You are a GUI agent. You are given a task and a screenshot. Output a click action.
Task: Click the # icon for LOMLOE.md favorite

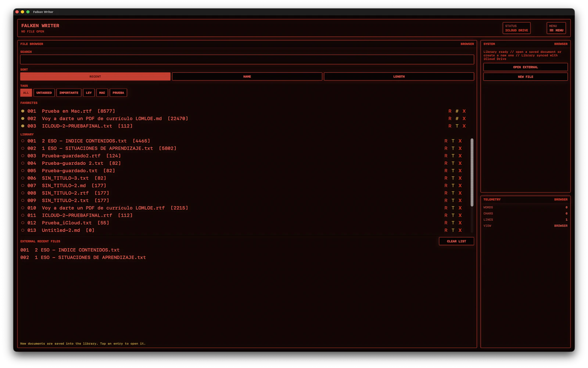(x=457, y=118)
